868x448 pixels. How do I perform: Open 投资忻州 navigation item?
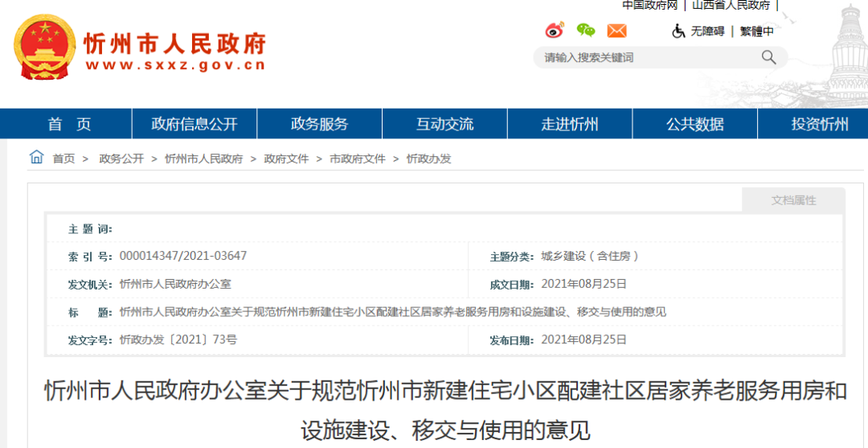tap(820, 124)
